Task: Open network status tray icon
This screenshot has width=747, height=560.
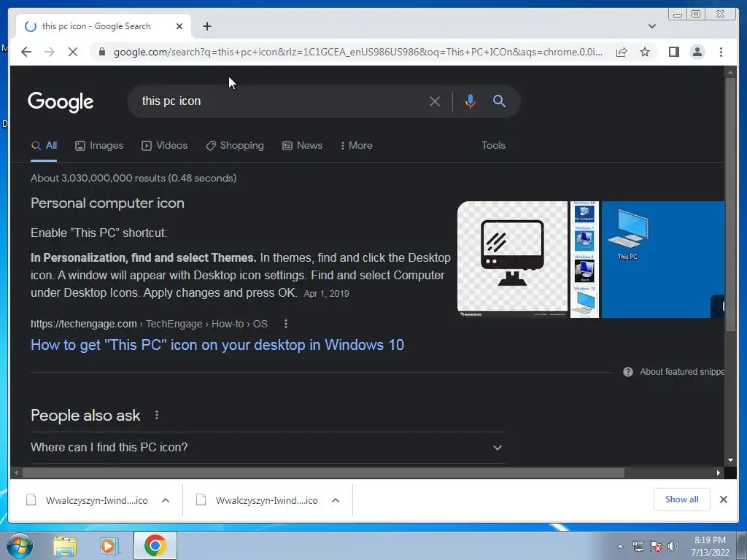Action: tap(638, 547)
